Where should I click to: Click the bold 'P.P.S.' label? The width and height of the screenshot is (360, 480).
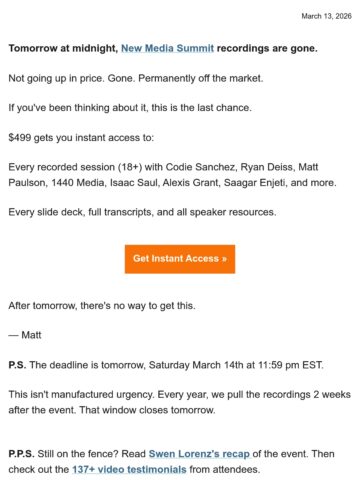click(x=21, y=454)
